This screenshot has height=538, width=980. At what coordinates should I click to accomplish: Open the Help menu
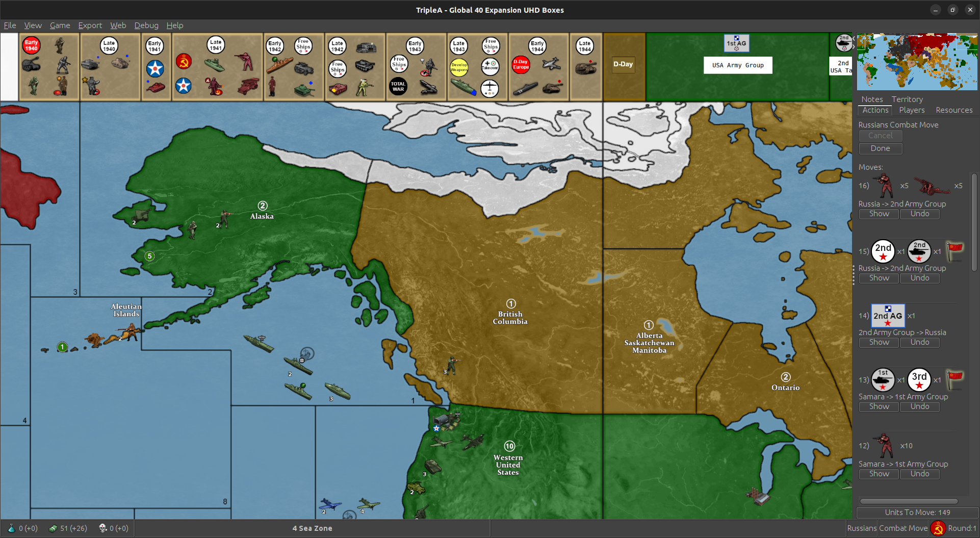click(x=175, y=25)
